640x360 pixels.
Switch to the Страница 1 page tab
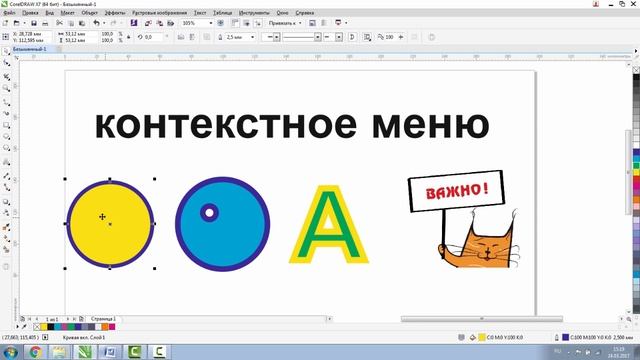coord(103,319)
